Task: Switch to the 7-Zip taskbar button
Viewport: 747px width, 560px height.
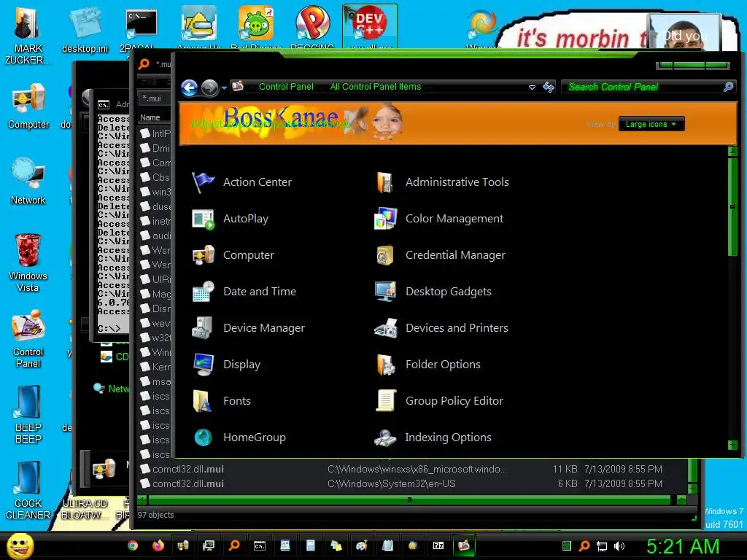Action: [438, 545]
